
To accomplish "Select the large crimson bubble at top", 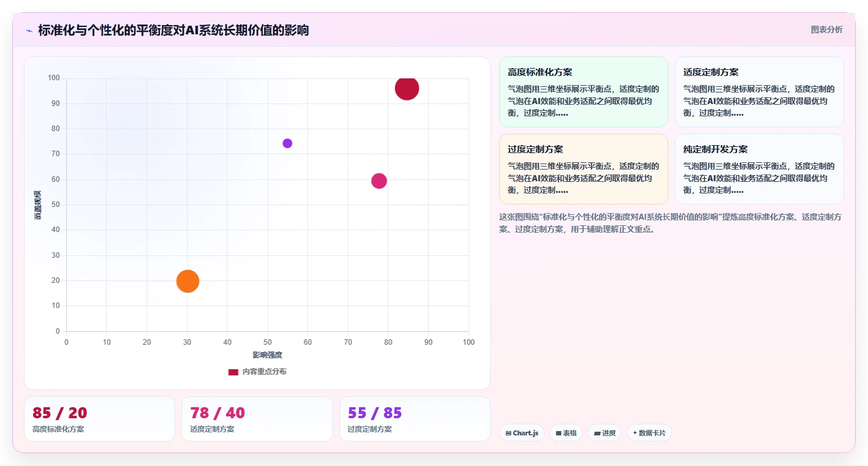I will [x=407, y=88].
